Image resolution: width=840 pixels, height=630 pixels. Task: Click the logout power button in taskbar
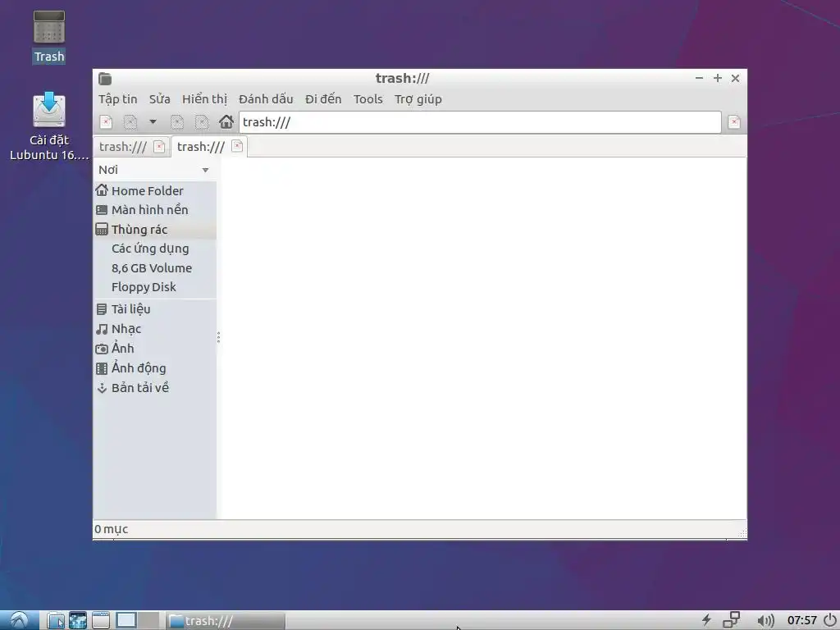point(830,620)
